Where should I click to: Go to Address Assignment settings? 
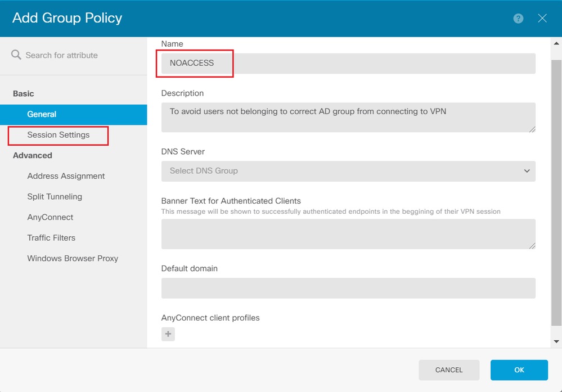pos(66,176)
